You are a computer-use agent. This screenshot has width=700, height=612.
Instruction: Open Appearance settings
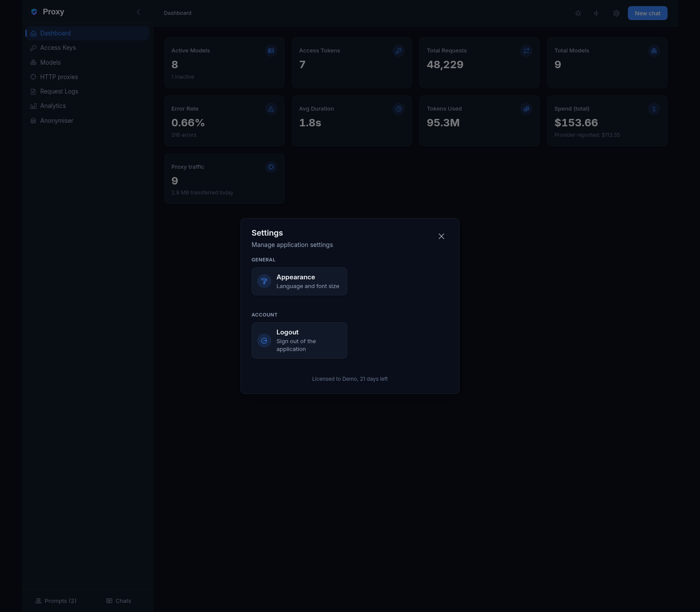click(x=299, y=281)
